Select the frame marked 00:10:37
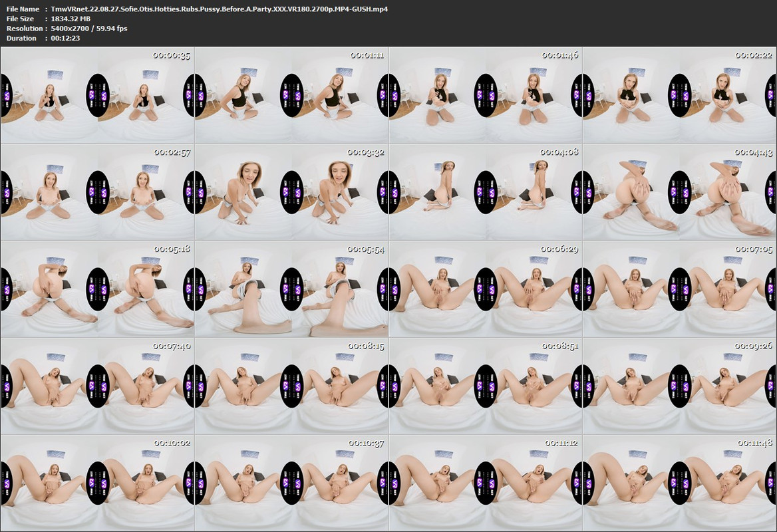This screenshot has height=532, width=777. (x=291, y=483)
